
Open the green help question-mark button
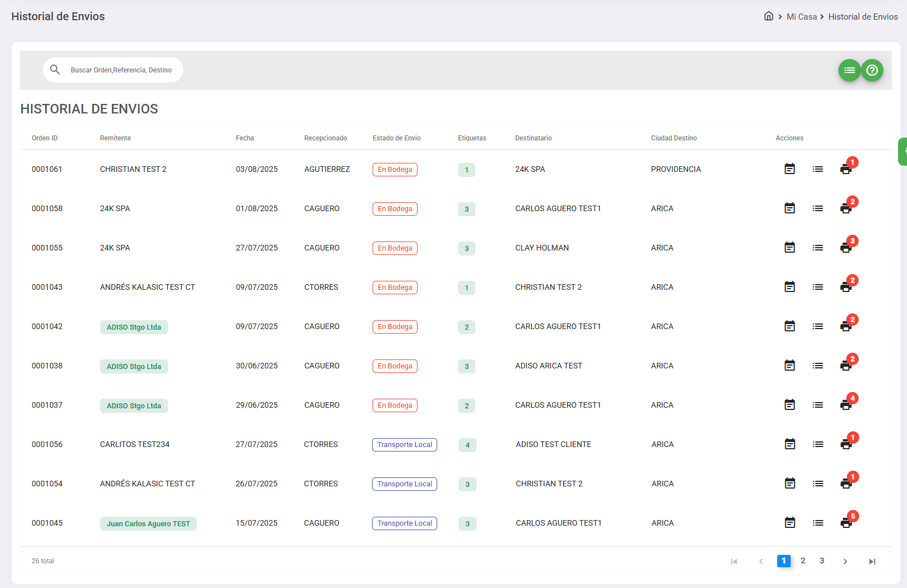[x=872, y=70]
